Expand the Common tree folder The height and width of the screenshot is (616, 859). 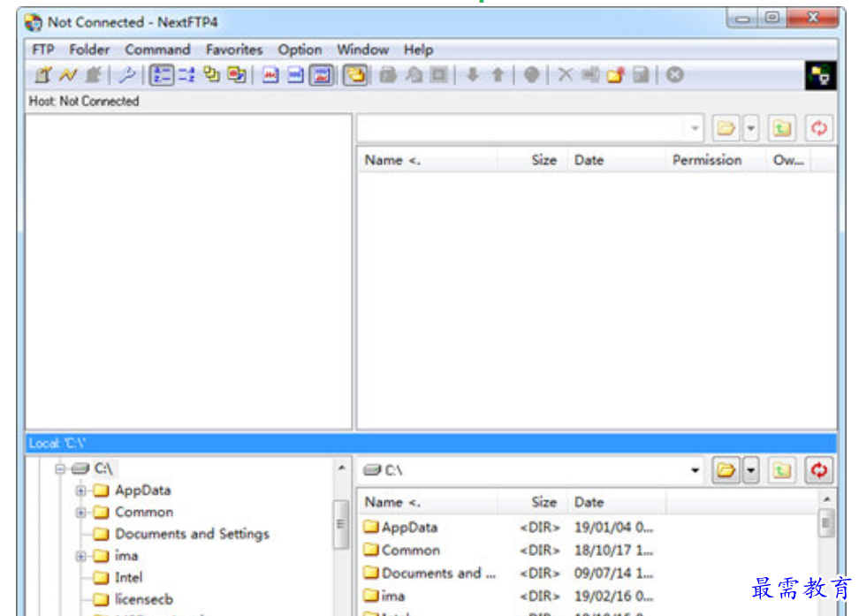(x=81, y=513)
